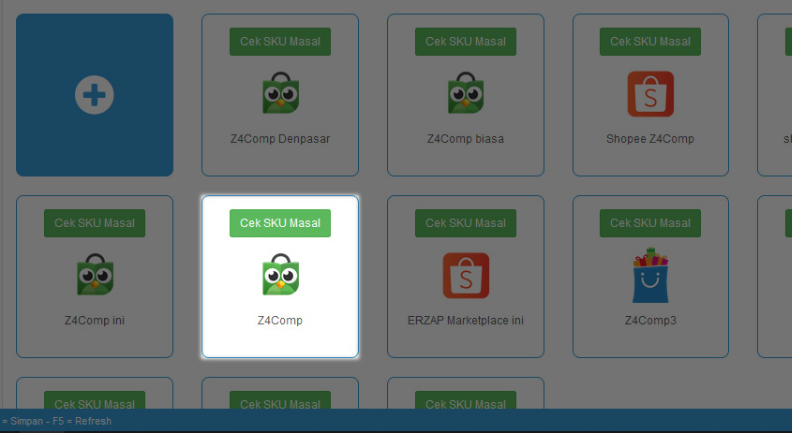Click Shopee bag icon of Shopee Z4Comp

pos(651,94)
